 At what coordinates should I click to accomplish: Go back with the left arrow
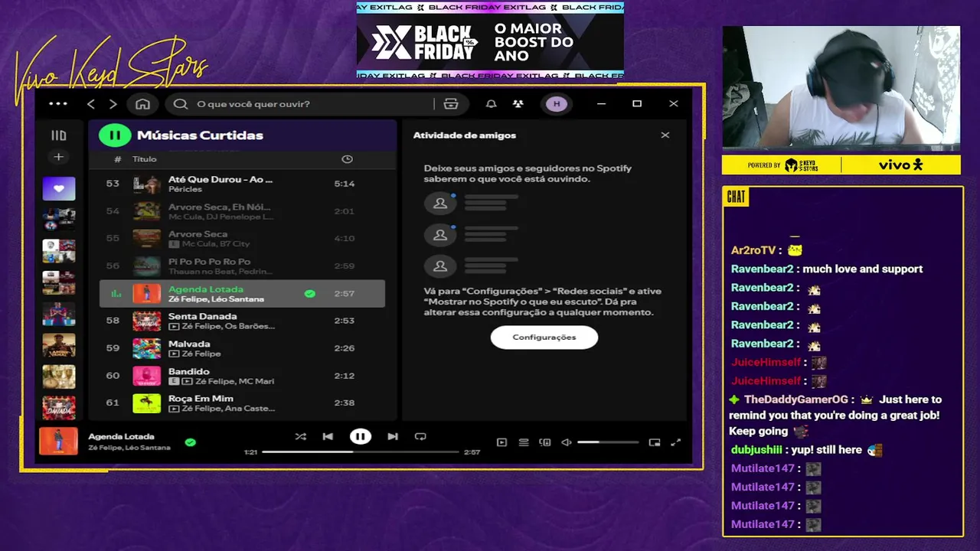(x=91, y=104)
